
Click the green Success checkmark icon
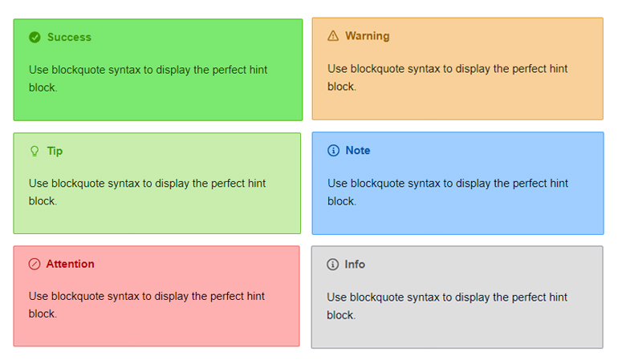[35, 38]
